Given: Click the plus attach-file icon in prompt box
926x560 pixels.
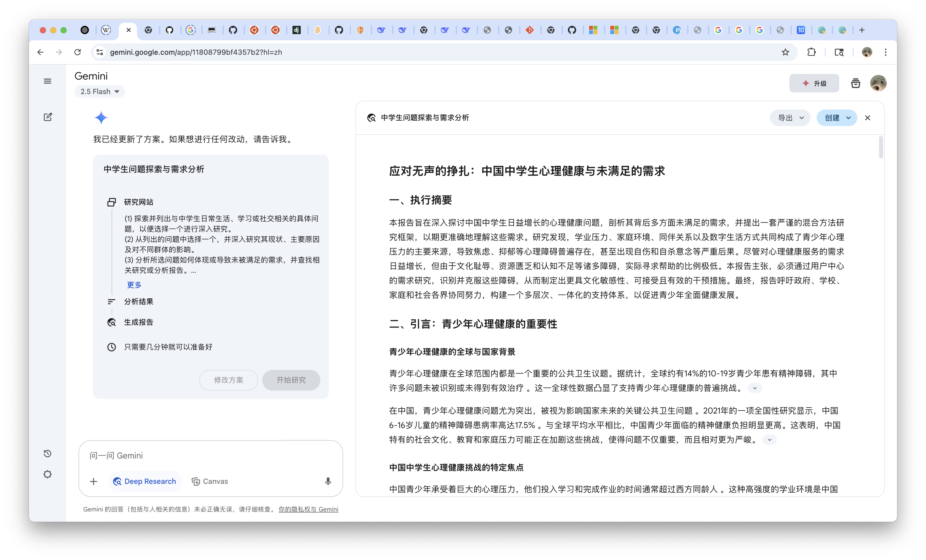Looking at the screenshot, I should (94, 481).
